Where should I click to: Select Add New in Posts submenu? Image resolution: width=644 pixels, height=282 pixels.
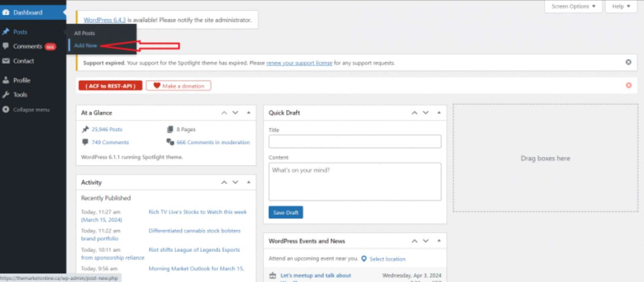pyautogui.click(x=86, y=46)
